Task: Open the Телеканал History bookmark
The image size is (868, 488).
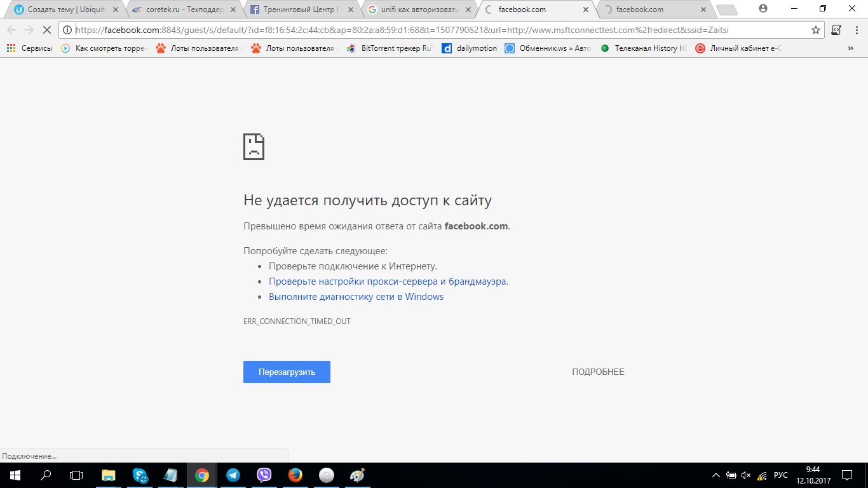Action: [644, 48]
